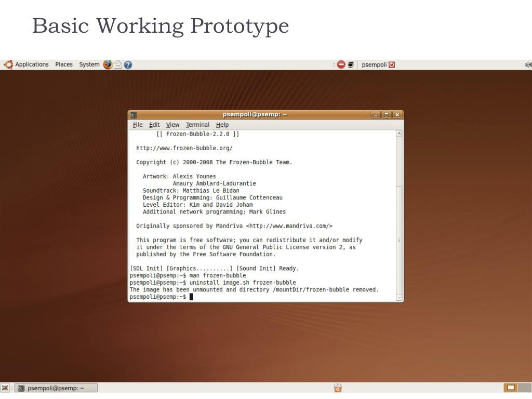Click the terminal scrollbar down arrow
This screenshot has height=399, width=532.
[400, 298]
